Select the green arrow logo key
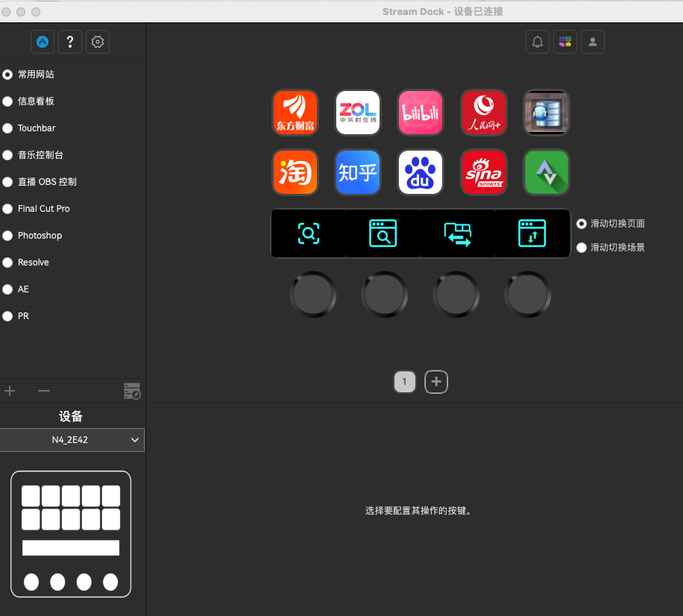 547,172
